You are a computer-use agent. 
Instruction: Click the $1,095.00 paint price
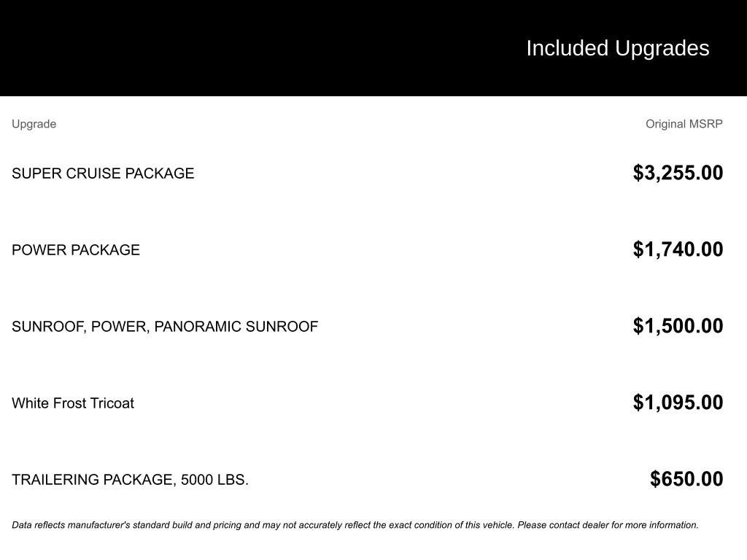pyautogui.click(x=678, y=402)
